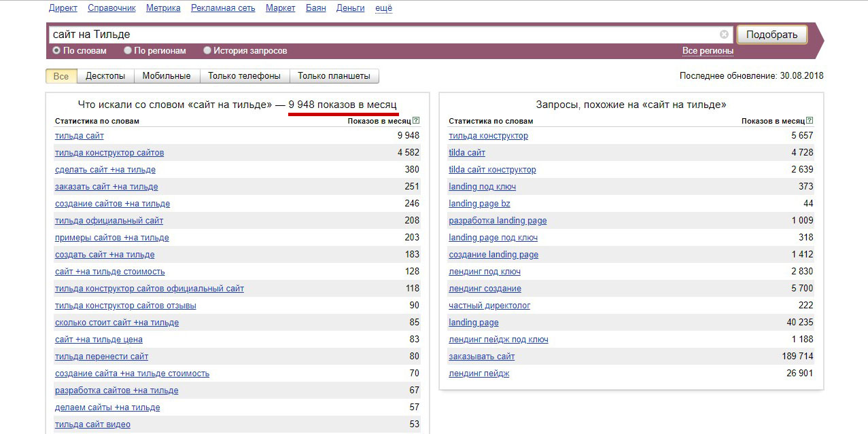Open the 'создать сайт +на тильде' link
Image resolution: width=868 pixels, height=434 pixels.
tap(105, 255)
